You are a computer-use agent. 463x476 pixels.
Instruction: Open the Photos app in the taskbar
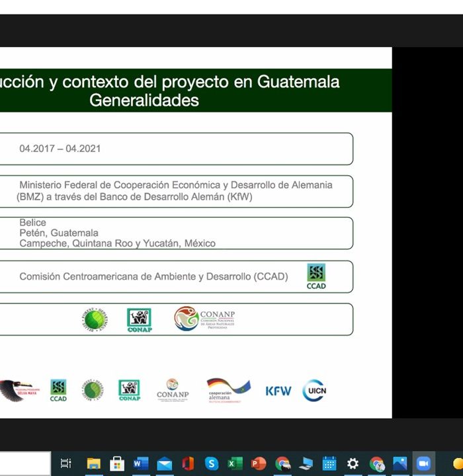click(x=400, y=463)
